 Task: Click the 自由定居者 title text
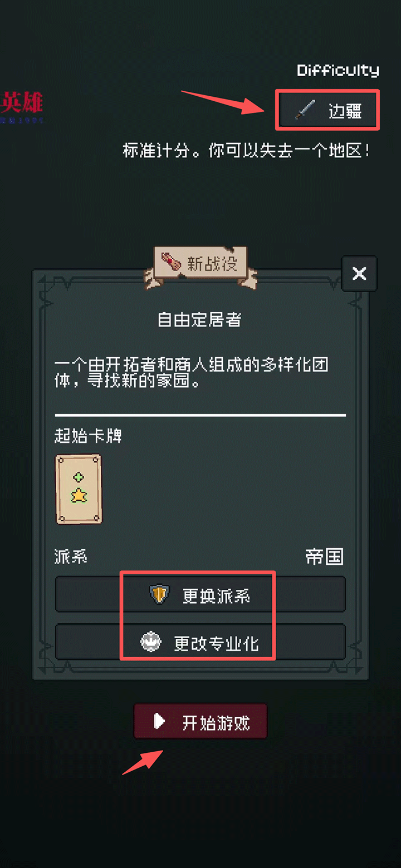point(199,319)
